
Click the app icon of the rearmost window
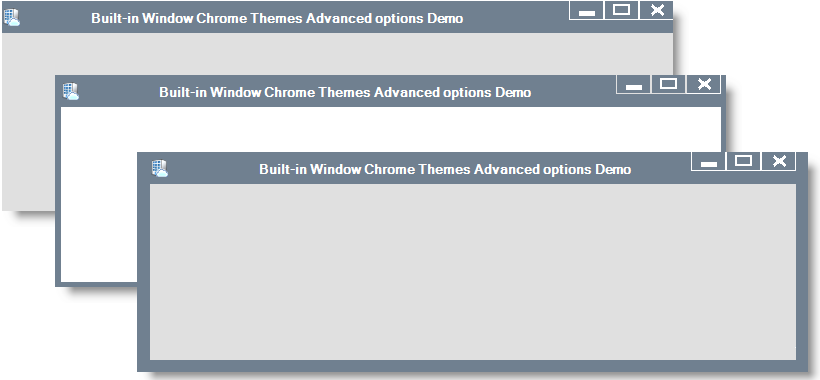pyautogui.click(x=12, y=18)
